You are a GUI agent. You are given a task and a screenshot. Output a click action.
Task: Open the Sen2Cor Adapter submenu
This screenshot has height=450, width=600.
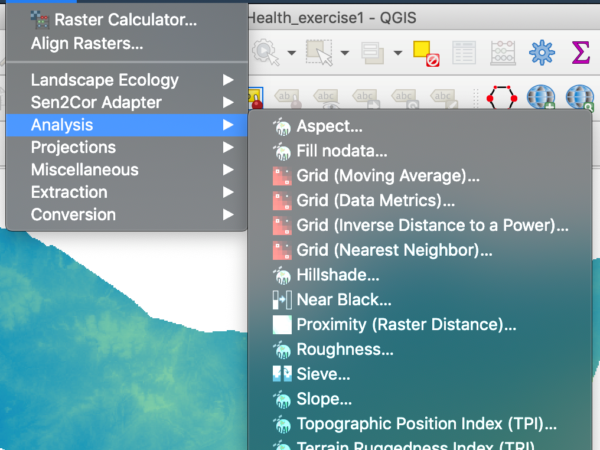(x=127, y=103)
